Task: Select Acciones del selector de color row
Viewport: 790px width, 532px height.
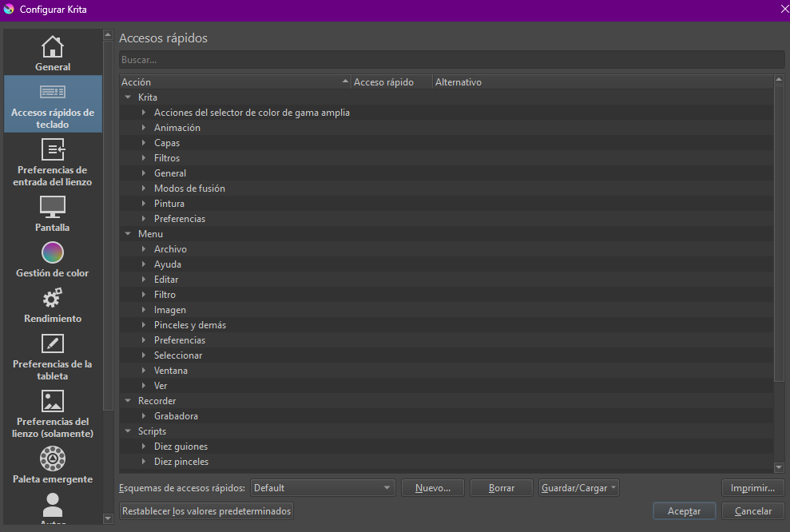Action: (x=447, y=113)
